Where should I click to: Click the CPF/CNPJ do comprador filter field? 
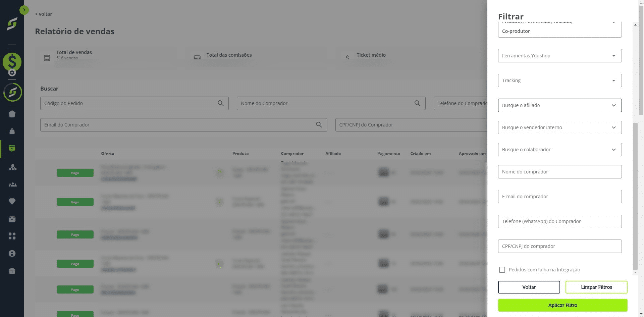pos(560,246)
